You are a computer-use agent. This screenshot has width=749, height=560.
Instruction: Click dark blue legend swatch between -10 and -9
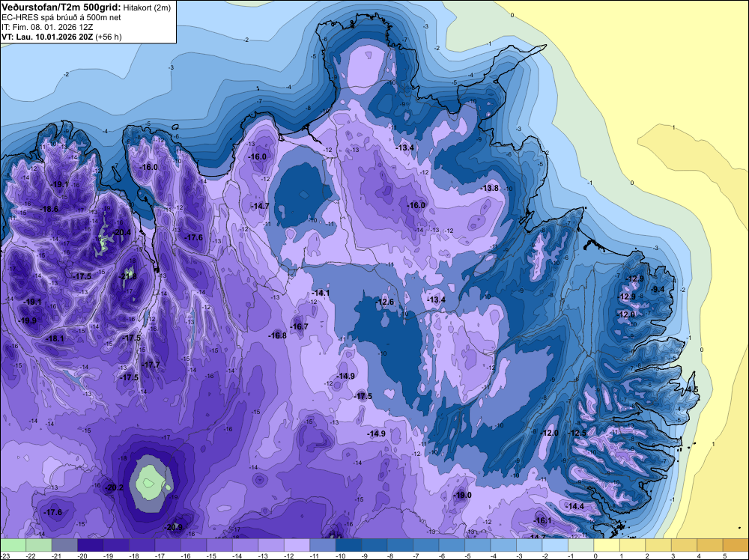point(348,545)
